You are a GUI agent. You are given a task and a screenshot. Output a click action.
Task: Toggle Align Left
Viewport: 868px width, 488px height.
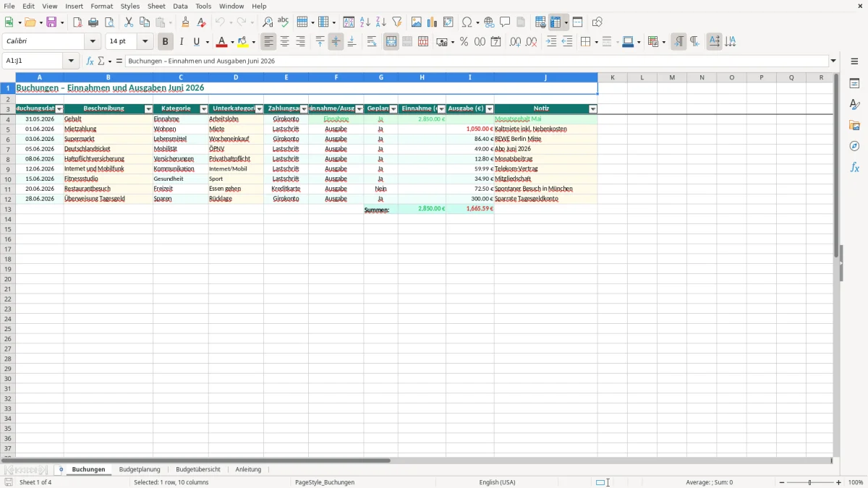268,42
